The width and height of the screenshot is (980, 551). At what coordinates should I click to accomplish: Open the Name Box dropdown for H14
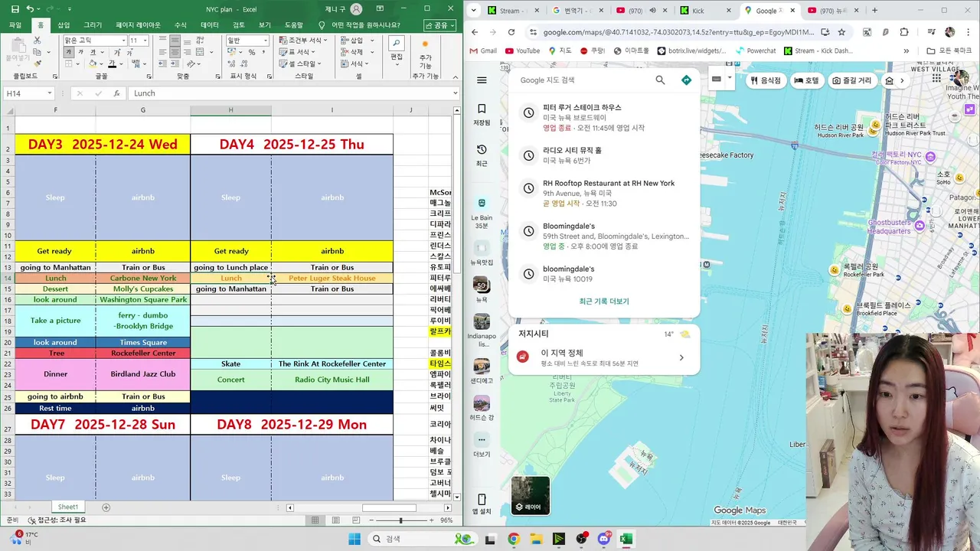tap(50, 93)
